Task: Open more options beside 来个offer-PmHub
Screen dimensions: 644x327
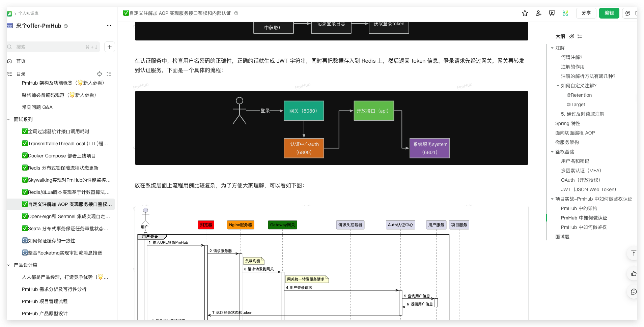Action: pos(109,26)
